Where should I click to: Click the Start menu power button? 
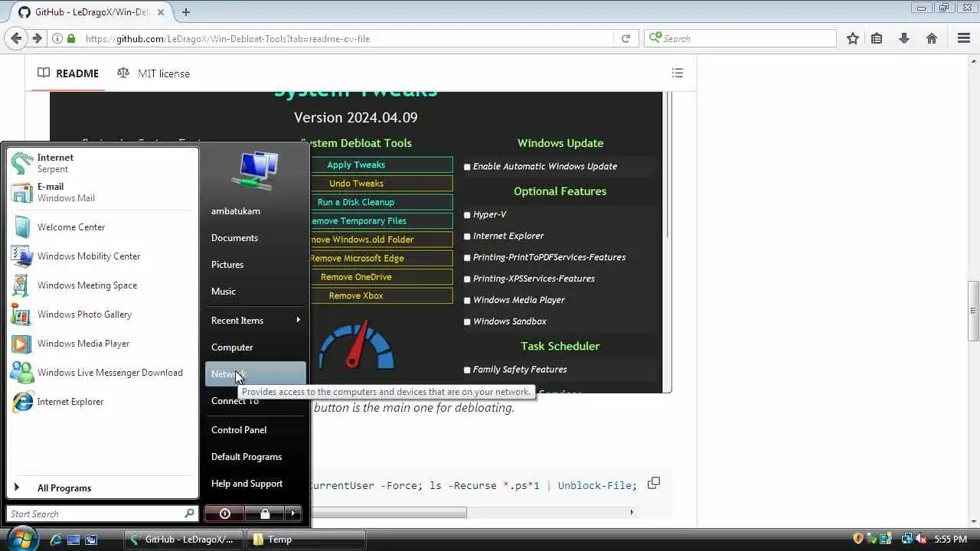[224, 514]
